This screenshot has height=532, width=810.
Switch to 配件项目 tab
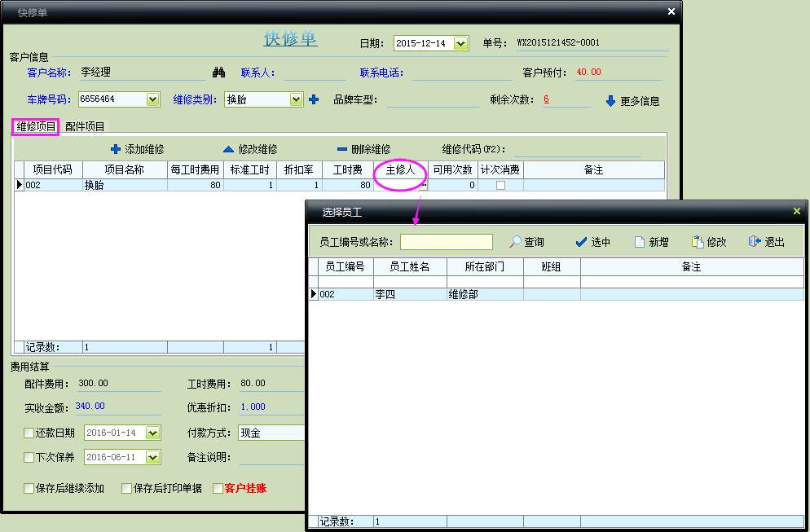click(x=85, y=126)
